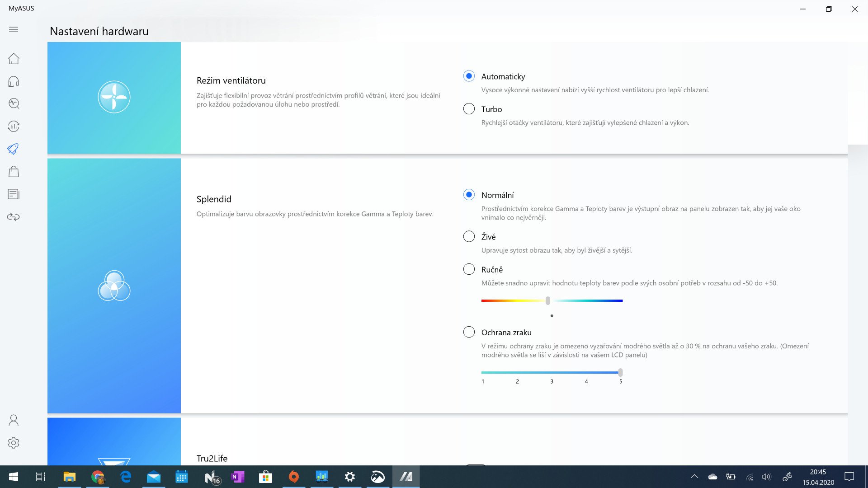
Task: Open volume control tray icon
Action: (x=766, y=477)
